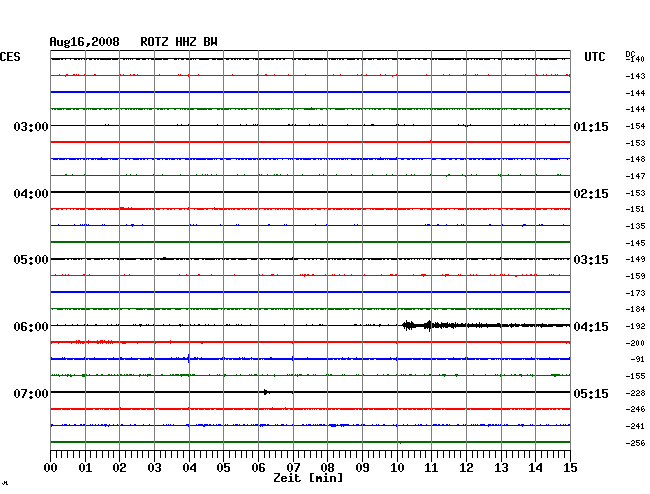
Task: Click the DC offset value -159
Action: (635, 276)
